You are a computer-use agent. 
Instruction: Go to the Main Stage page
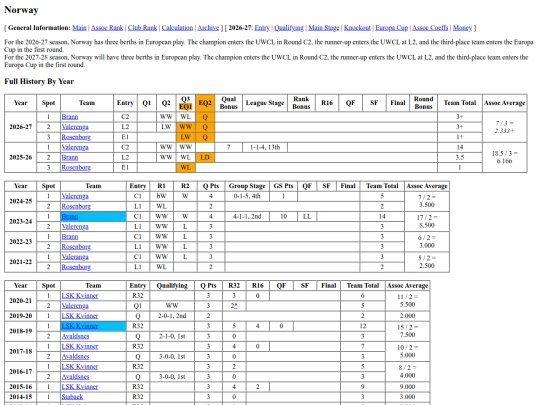click(324, 28)
